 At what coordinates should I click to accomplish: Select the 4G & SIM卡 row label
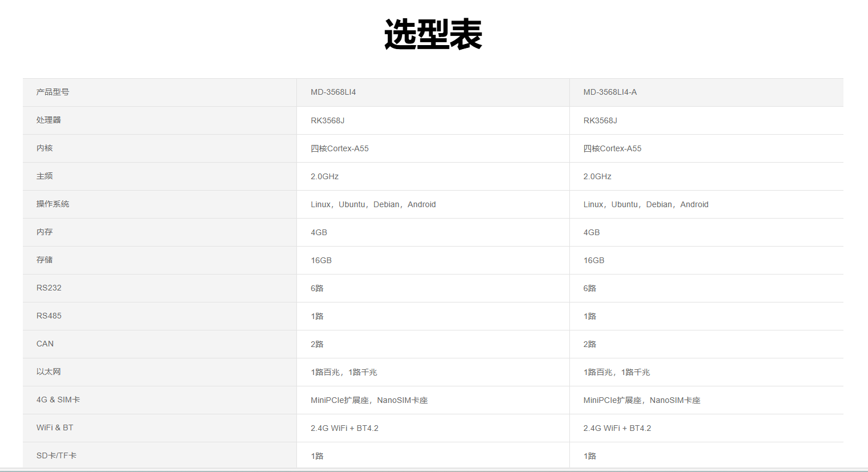58,400
